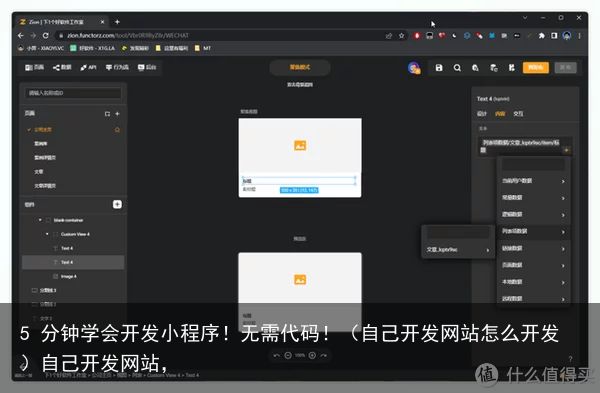Click the orange mode pill at top center

pos(300,67)
